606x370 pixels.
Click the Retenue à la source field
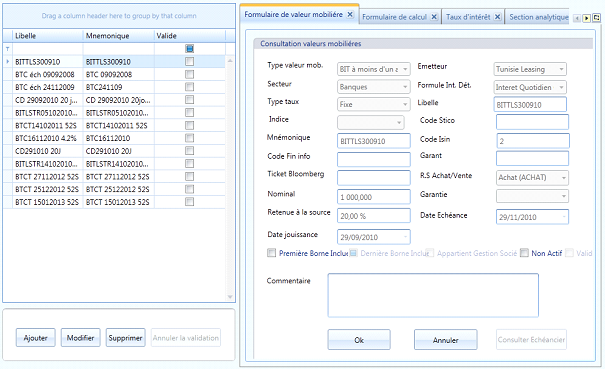[x=374, y=216]
